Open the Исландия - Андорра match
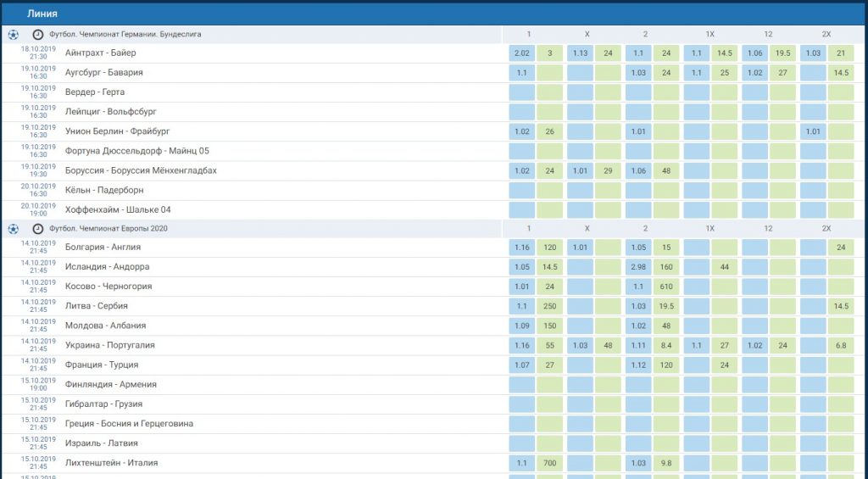The width and height of the screenshot is (868, 479). [108, 267]
